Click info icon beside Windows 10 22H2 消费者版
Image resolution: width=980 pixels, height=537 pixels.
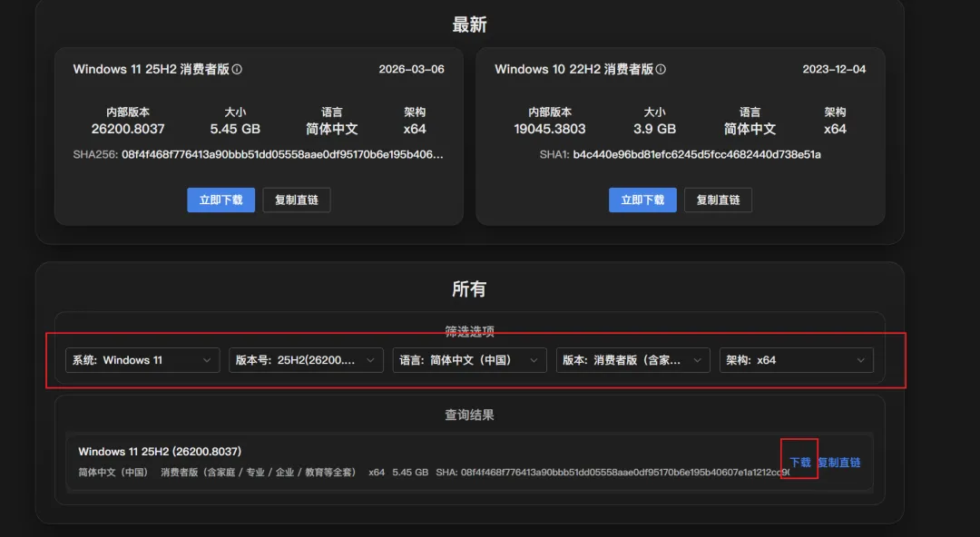661,69
